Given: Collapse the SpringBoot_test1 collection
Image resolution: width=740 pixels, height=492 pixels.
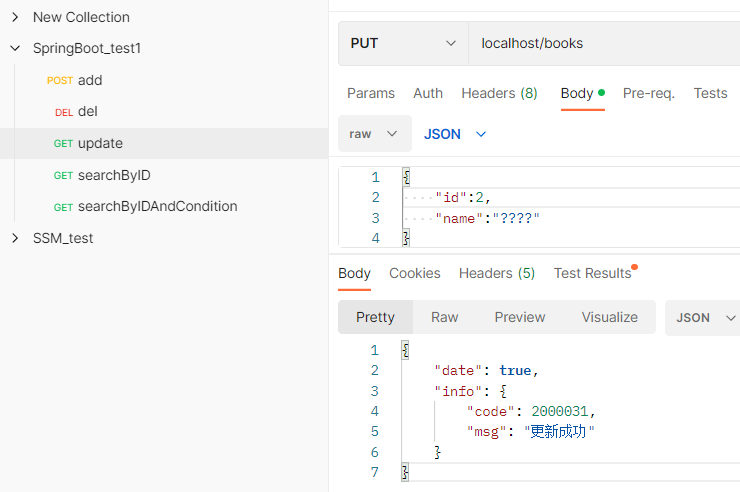Looking at the screenshot, I should tap(14, 48).
